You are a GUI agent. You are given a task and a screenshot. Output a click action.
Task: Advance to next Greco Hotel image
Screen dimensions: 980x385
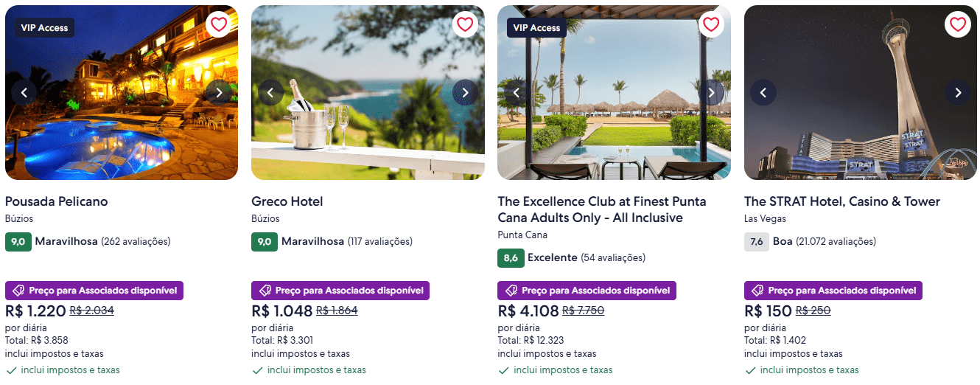(465, 92)
